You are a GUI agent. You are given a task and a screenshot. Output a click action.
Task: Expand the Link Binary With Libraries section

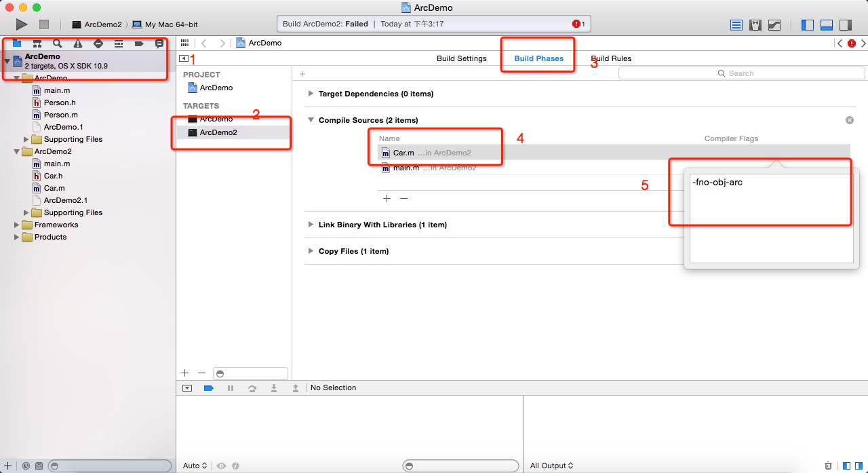pyautogui.click(x=311, y=225)
